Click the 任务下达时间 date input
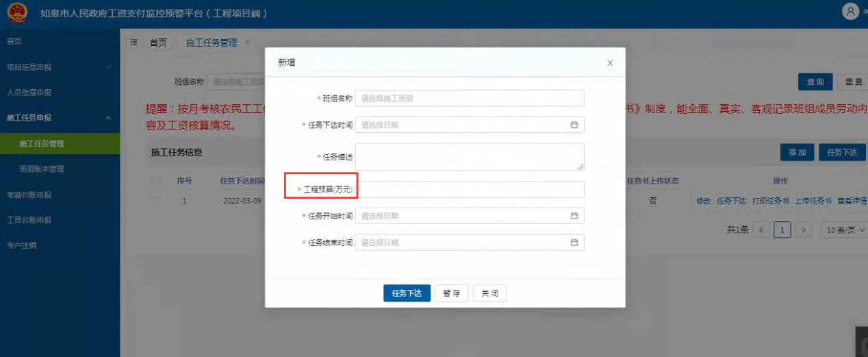 click(470, 125)
